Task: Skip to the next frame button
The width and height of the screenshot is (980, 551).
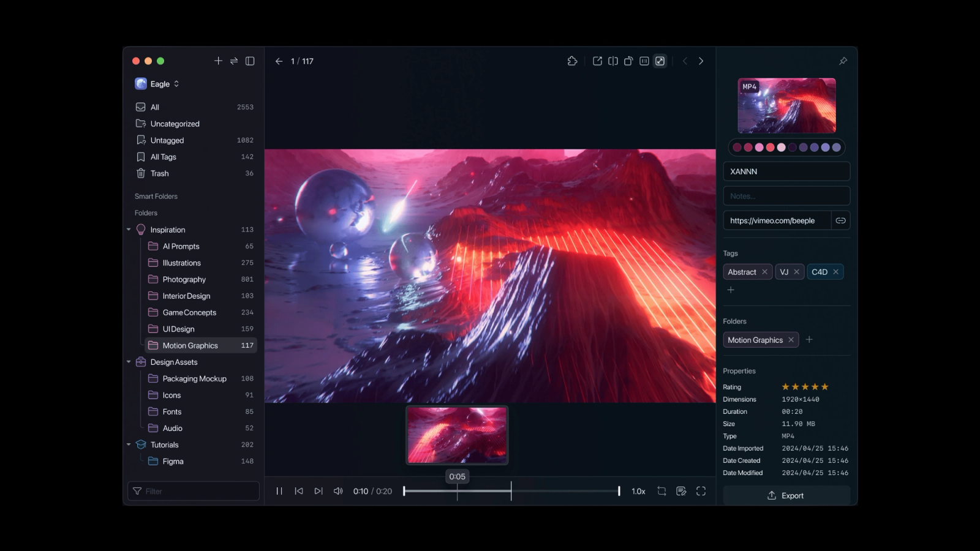Action: click(x=318, y=491)
